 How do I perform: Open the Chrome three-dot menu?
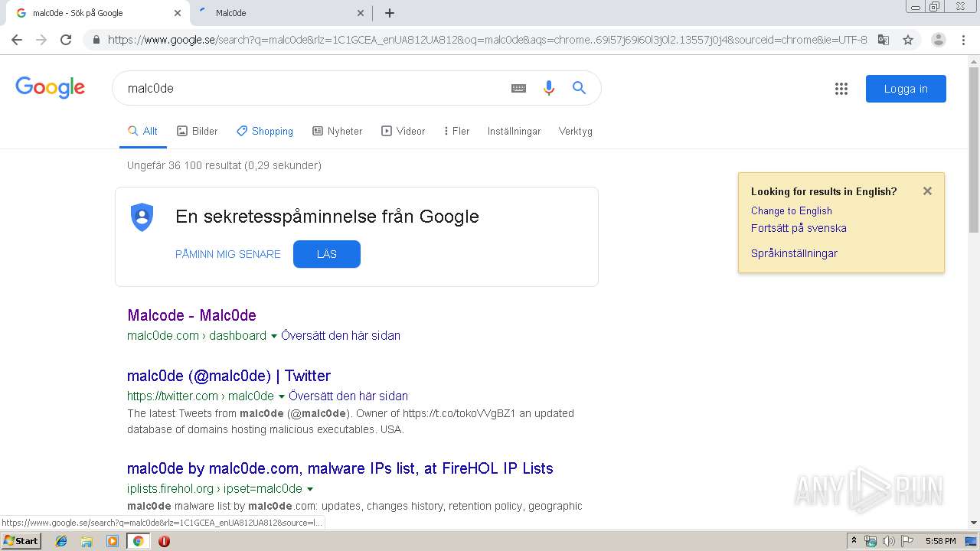[x=963, y=40]
